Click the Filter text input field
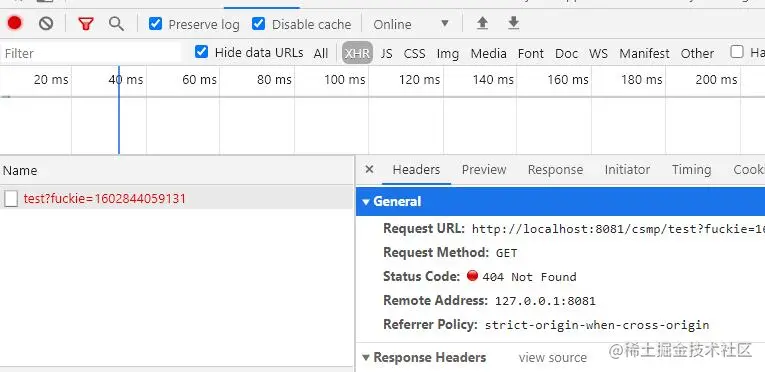This screenshot has height=372, width=765. click(91, 53)
